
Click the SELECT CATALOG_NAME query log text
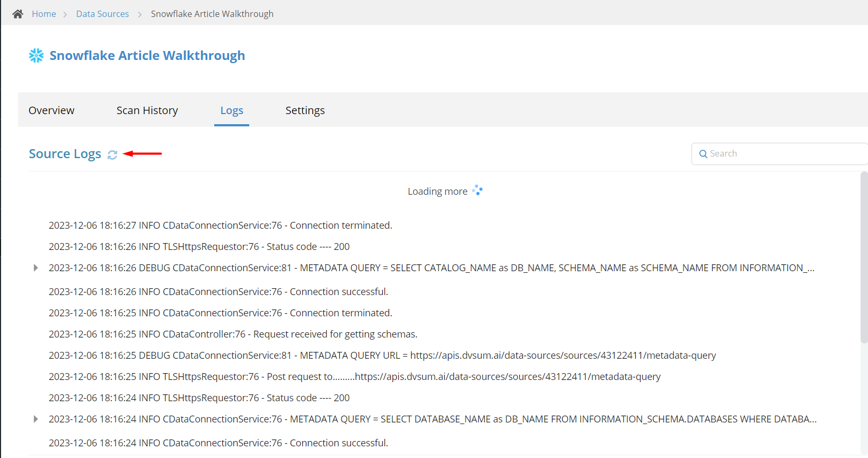pos(432,268)
